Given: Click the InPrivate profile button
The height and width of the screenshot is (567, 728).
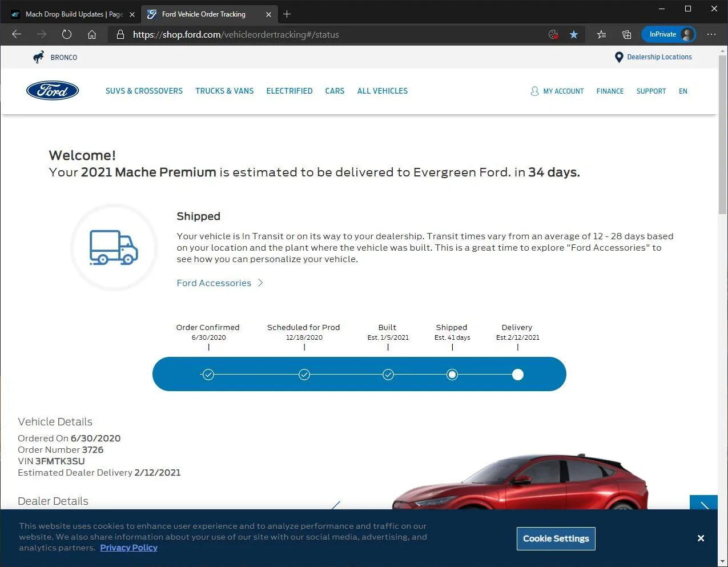Looking at the screenshot, I should click(669, 34).
